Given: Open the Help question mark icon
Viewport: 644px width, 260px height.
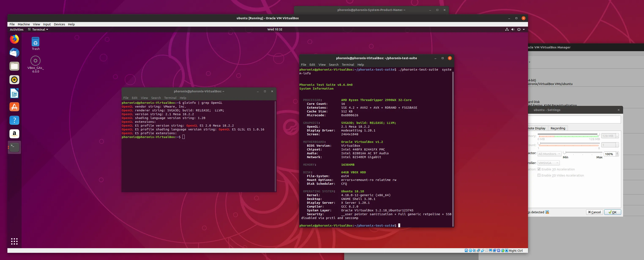Looking at the screenshot, I should [x=14, y=120].
